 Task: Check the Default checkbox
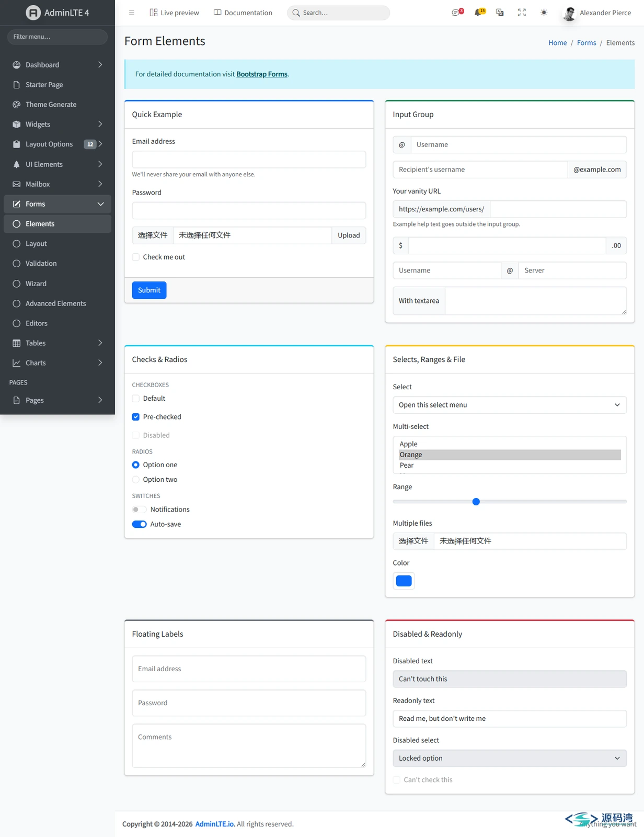[136, 399]
